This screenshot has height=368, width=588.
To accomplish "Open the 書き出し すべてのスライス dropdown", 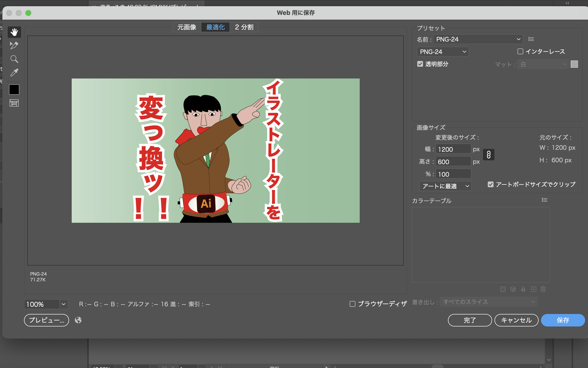I will (488, 302).
